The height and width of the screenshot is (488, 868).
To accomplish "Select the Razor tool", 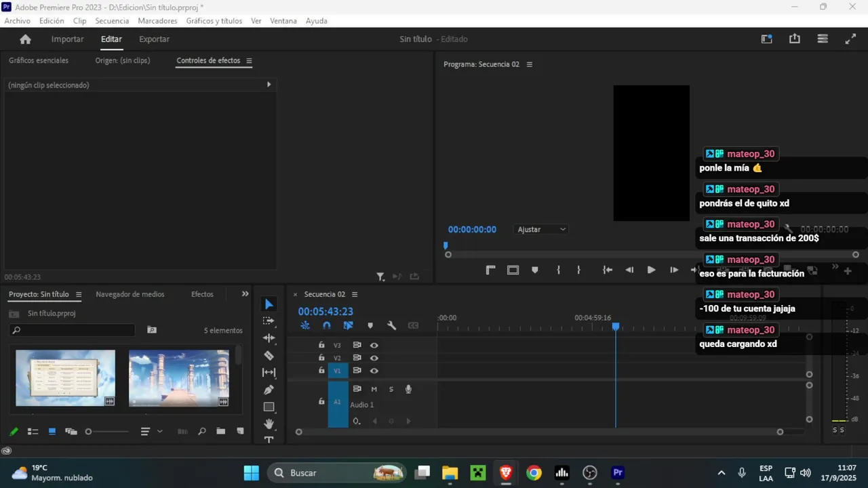I will coord(269,355).
